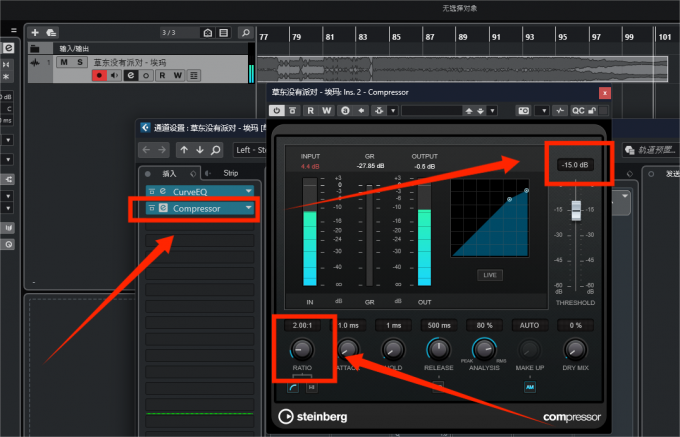
Task: Toggle Read automation R on track 1
Action: 162,75
